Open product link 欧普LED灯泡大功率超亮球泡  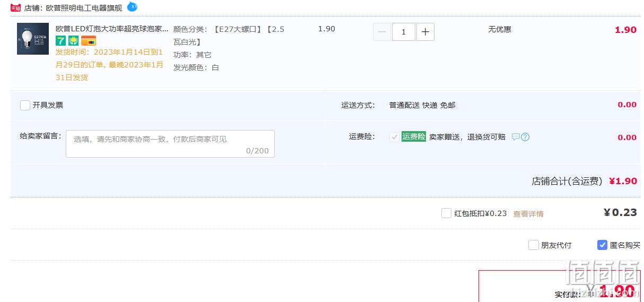tap(112, 29)
